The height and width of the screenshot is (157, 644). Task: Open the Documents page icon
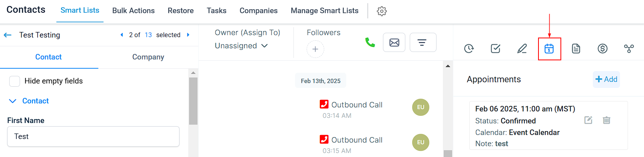pos(576,49)
